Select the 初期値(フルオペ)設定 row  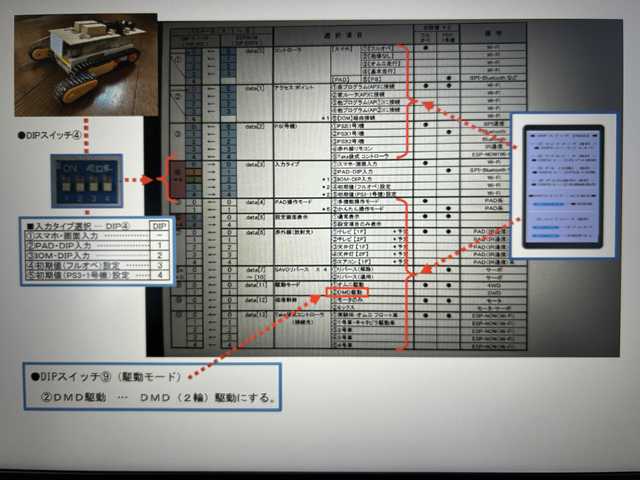85,266
